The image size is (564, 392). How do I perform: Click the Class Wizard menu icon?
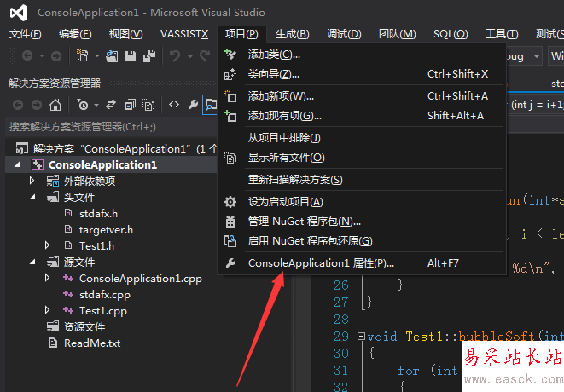point(230,74)
